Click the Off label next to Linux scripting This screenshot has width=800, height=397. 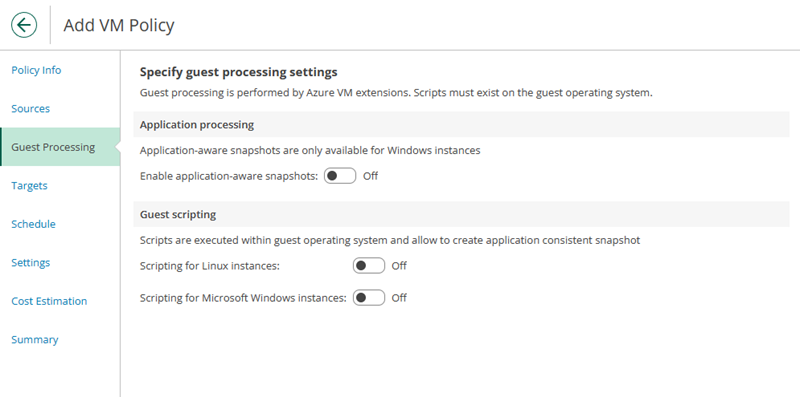399,266
